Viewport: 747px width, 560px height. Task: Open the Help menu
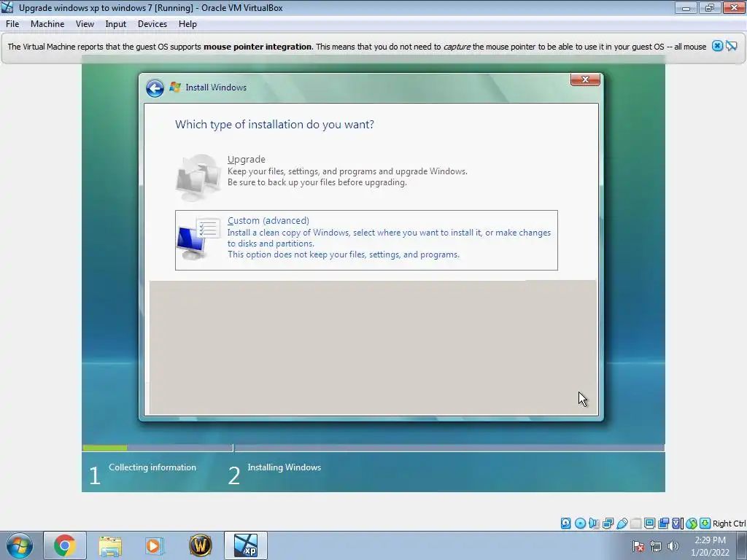[187, 24]
